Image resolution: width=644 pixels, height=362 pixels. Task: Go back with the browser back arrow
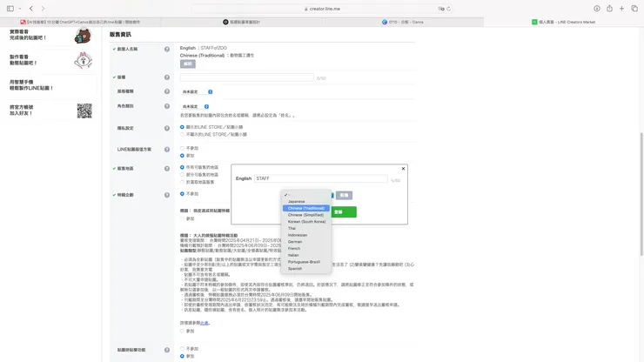click(31, 8)
